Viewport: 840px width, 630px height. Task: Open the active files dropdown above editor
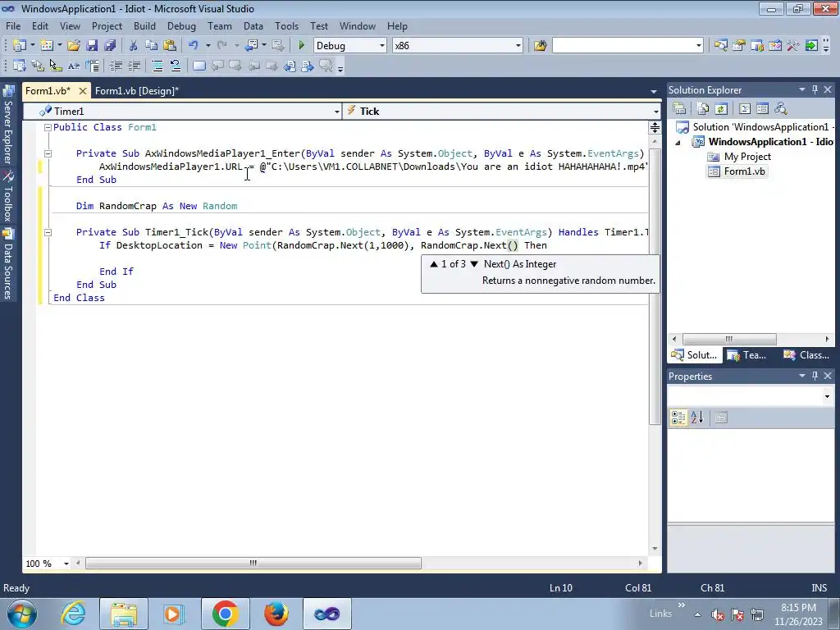(654, 92)
